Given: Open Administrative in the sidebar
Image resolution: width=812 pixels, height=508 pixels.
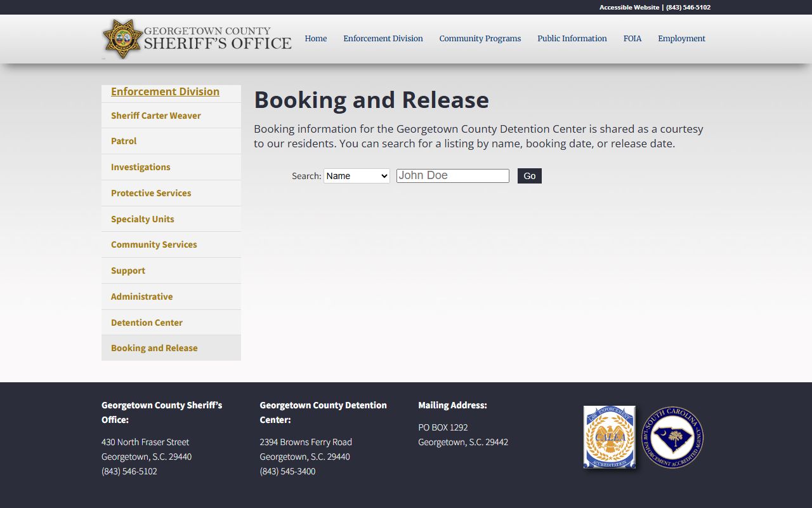Looking at the screenshot, I should click(x=171, y=297).
